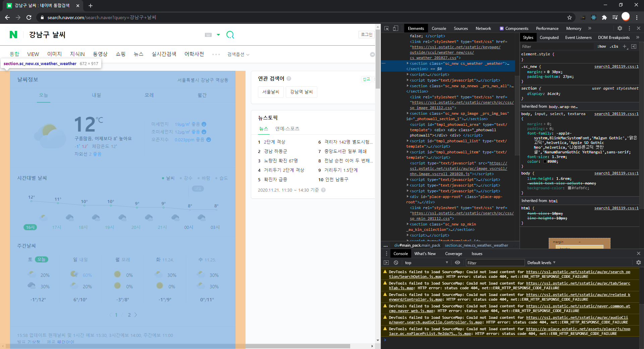Open the React Components DevTools tab
This screenshot has height=349, width=644.
click(514, 29)
